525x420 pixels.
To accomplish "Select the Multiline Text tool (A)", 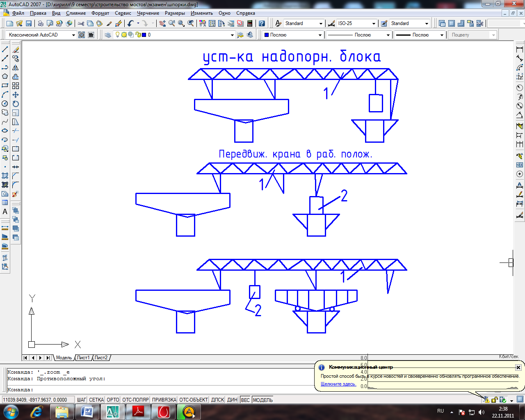I will (5, 212).
